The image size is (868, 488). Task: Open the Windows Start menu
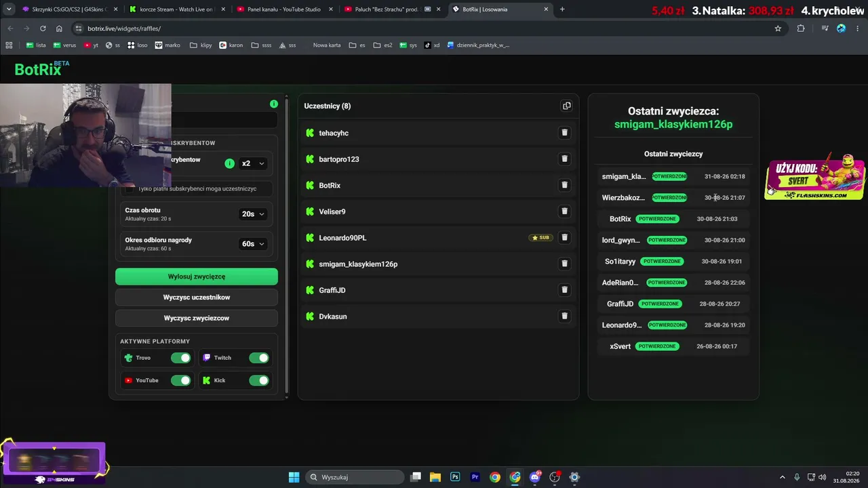(x=294, y=477)
